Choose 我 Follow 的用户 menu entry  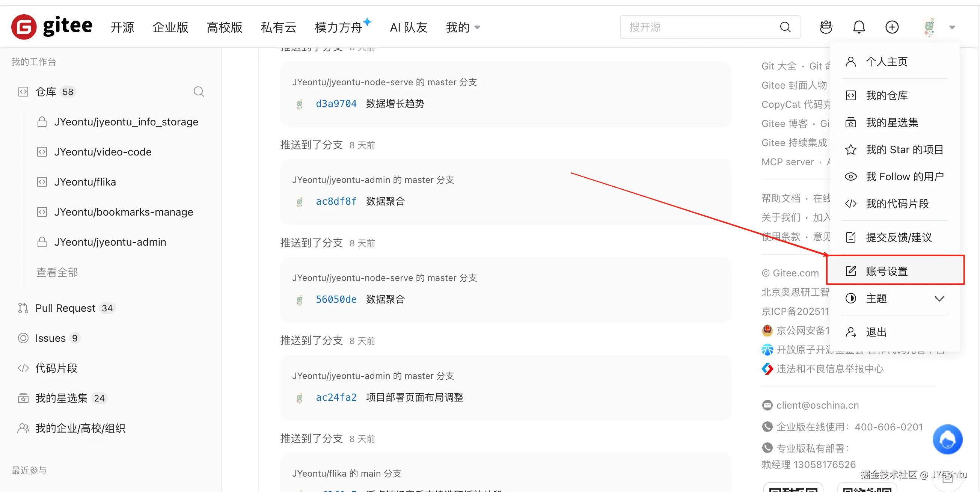(904, 177)
